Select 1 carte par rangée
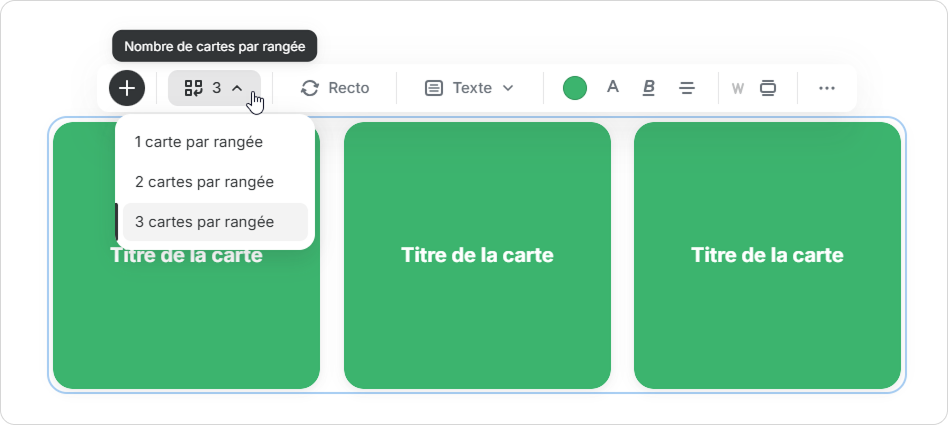 pos(198,142)
